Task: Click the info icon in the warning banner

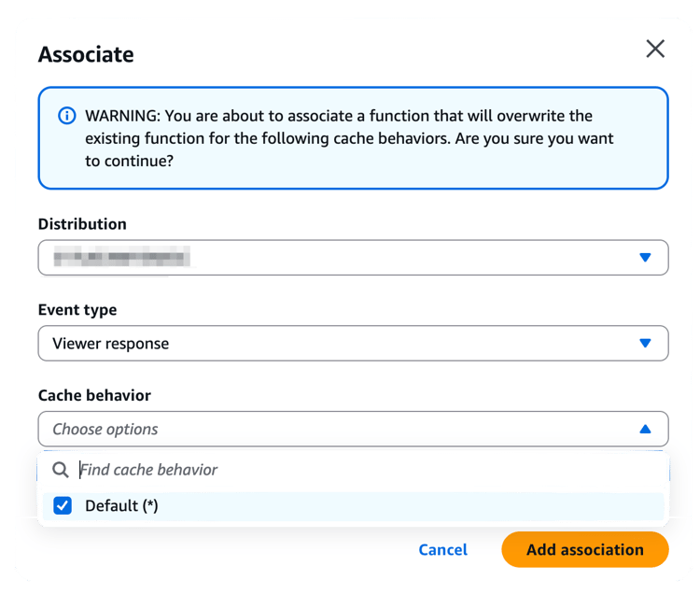Action: coord(67,116)
